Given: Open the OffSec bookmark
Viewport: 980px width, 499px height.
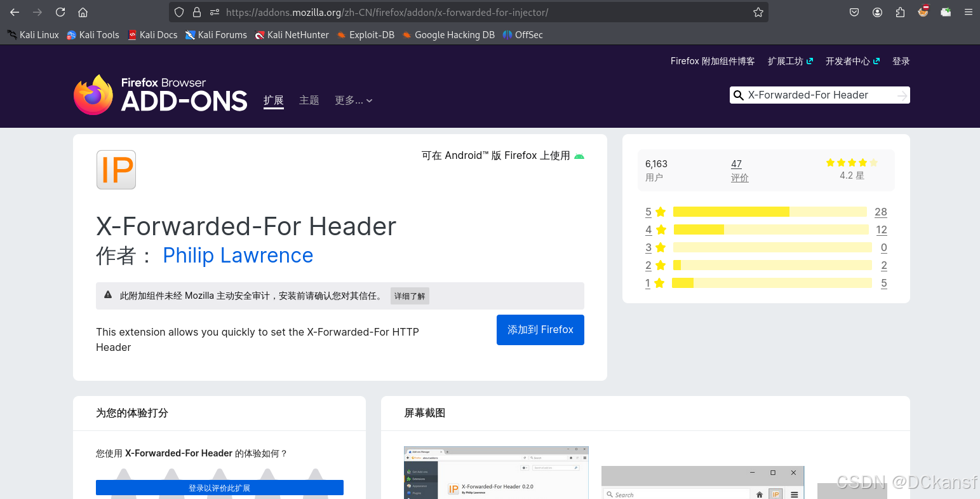Looking at the screenshot, I should click(523, 35).
